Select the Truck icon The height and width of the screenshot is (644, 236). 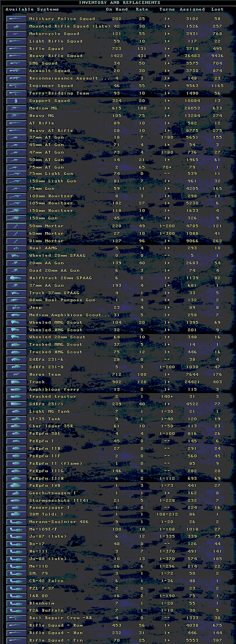pyautogui.click(x=16, y=382)
